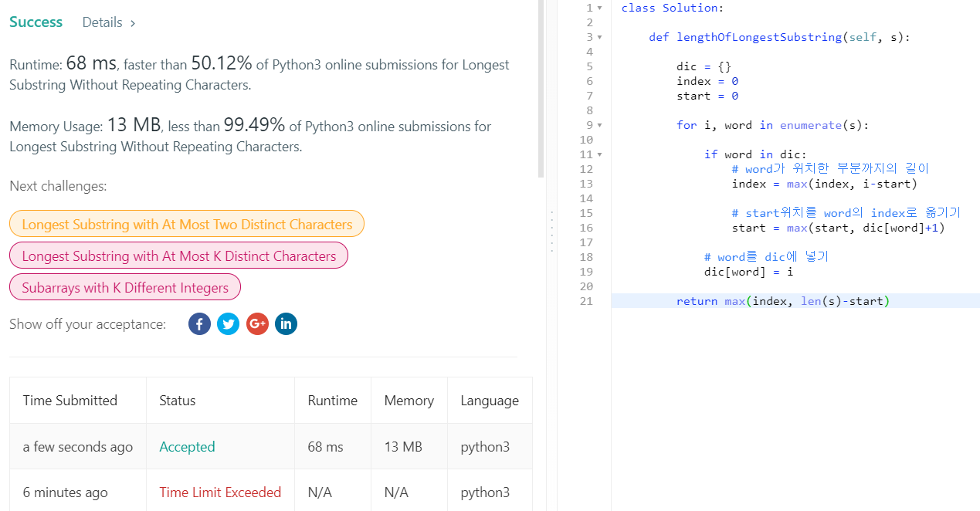Share acceptance on Twitter

click(228, 324)
